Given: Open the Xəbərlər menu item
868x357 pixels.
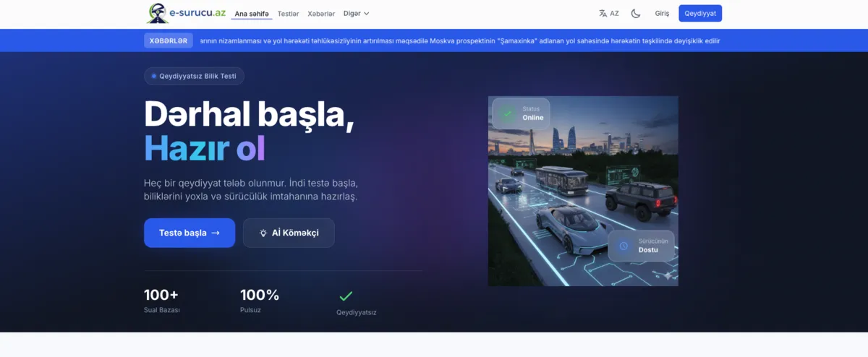Looking at the screenshot, I should 321,13.
